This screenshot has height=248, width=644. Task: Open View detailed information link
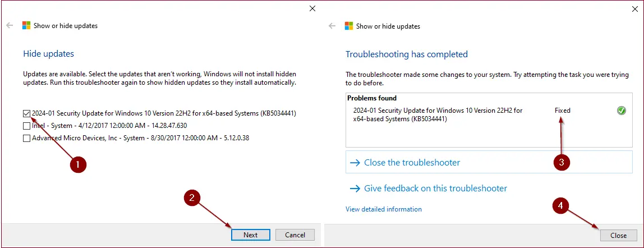(x=384, y=209)
